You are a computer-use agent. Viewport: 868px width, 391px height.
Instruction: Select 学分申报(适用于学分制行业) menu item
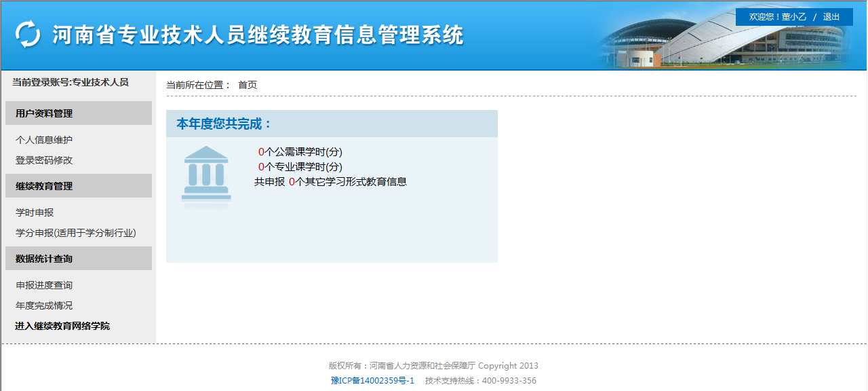[76, 233]
